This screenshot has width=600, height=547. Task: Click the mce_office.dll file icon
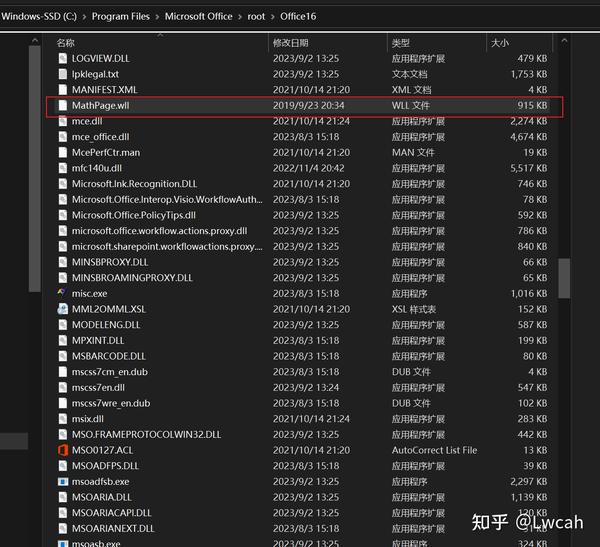[x=63, y=137]
